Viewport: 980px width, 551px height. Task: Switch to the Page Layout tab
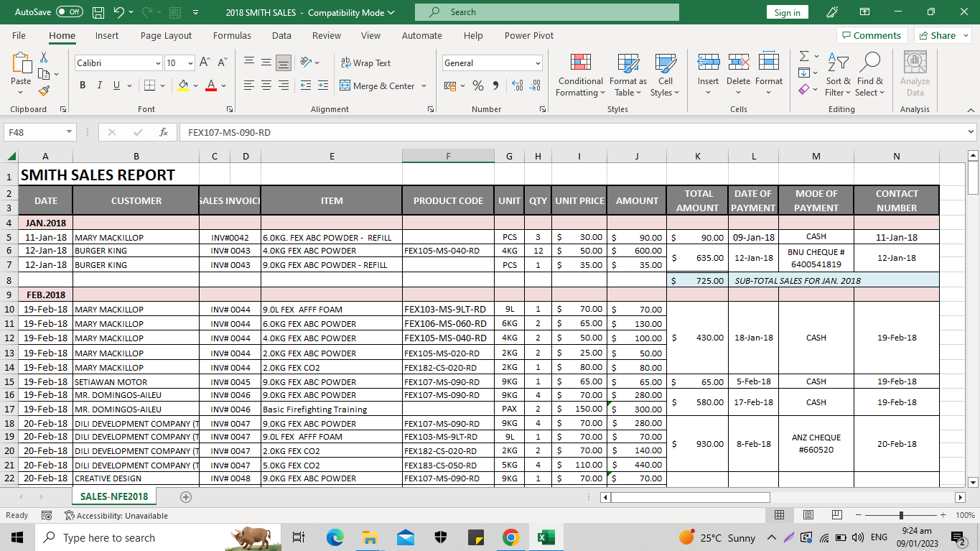[166, 35]
